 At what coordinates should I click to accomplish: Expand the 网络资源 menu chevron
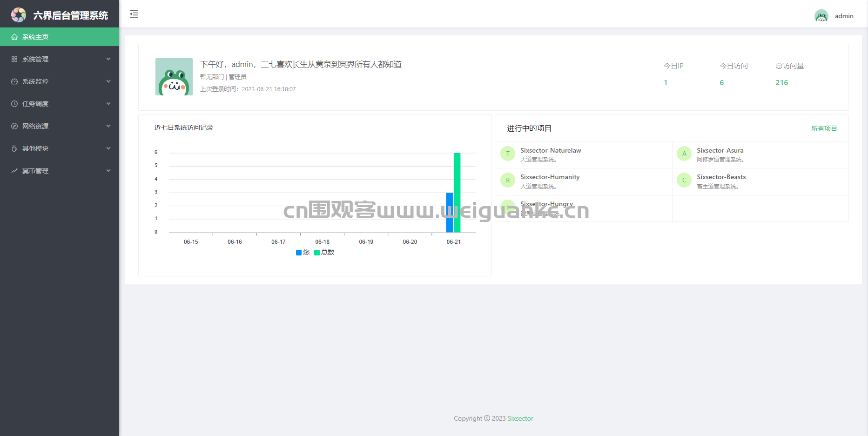point(108,126)
